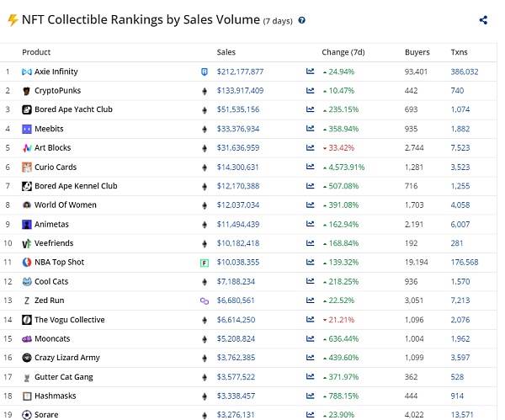
Task: Open the chart icon in Veefriends row
Action: pos(310,243)
